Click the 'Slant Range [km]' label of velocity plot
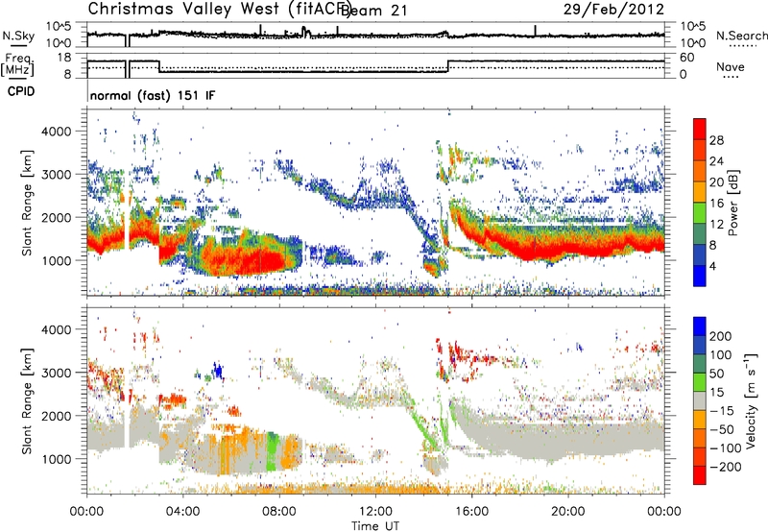Image resolution: width=768 pixels, height=532 pixels. point(27,400)
